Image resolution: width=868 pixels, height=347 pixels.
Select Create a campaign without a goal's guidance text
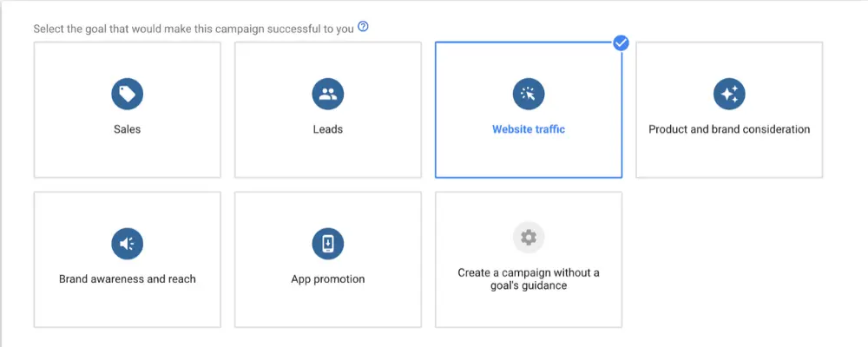pyautogui.click(x=529, y=279)
